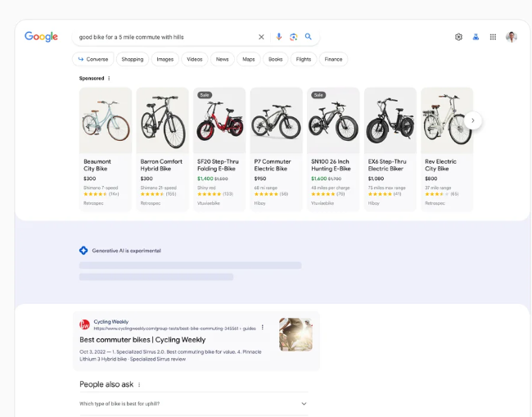Open Search Labs flask icon

(476, 37)
